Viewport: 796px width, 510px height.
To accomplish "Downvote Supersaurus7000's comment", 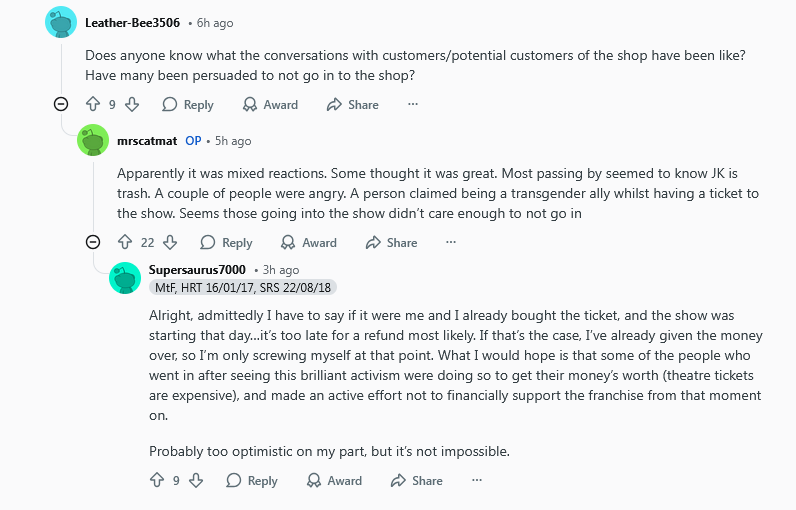I will tap(196, 481).
